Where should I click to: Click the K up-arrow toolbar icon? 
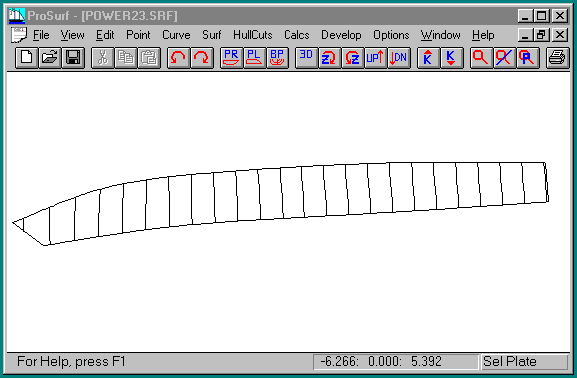coord(428,58)
